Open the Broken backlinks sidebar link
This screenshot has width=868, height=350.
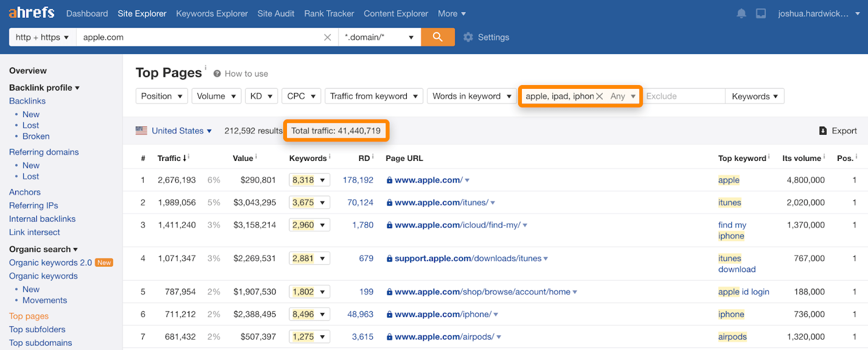pos(36,137)
